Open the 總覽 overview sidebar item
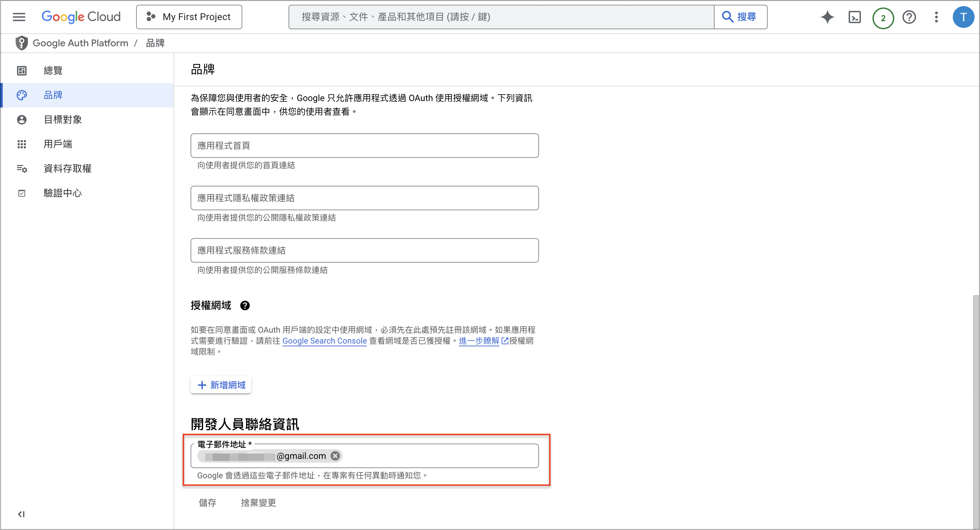Viewport: 980px width, 530px height. [x=87, y=70]
